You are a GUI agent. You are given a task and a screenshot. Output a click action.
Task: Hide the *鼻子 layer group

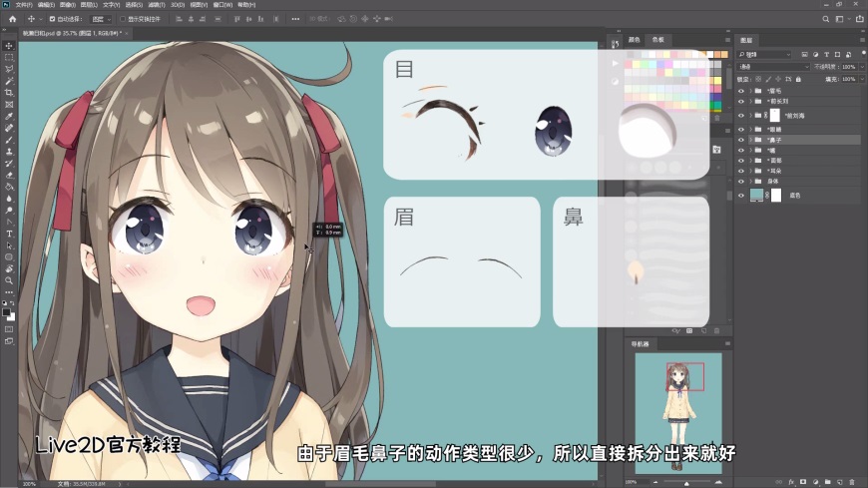741,140
